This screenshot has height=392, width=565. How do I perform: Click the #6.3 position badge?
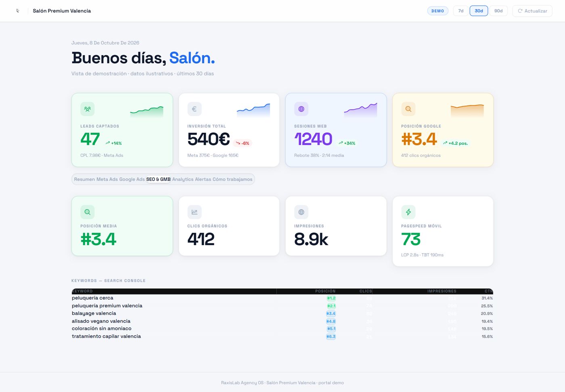(x=331, y=337)
